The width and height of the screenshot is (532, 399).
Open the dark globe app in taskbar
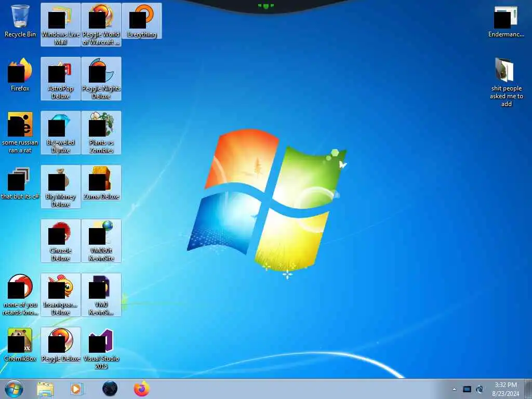coord(110,389)
